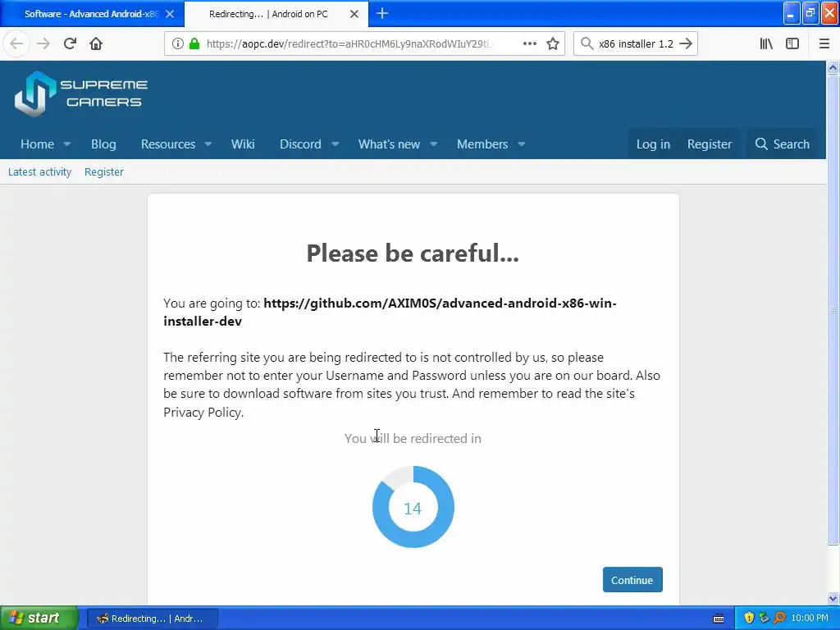Click Register in the sub-navigation row
The height and width of the screenshot is (630, 840).
104,172
